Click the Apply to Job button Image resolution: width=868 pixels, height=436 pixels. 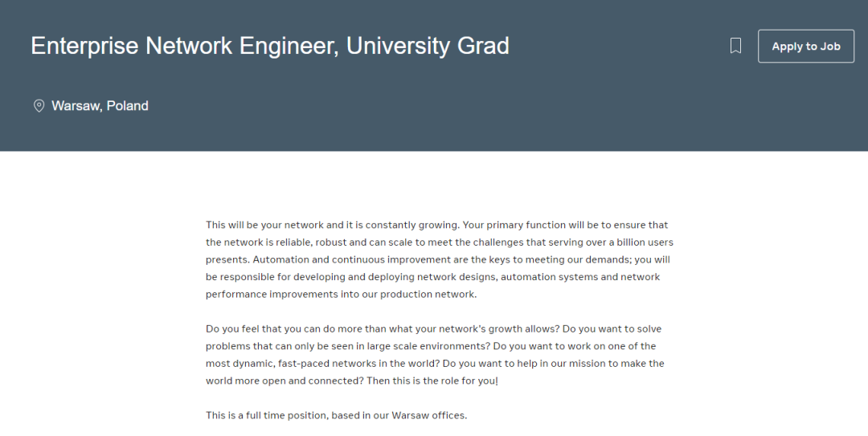pyautogui.click(x=806, y=47)
